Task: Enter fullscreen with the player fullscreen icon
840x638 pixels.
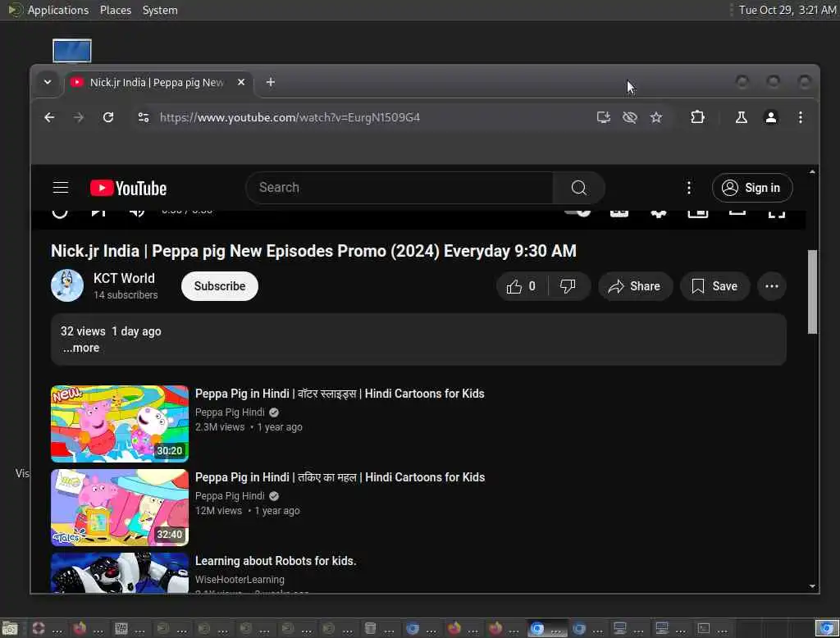Action: (776, 214)
